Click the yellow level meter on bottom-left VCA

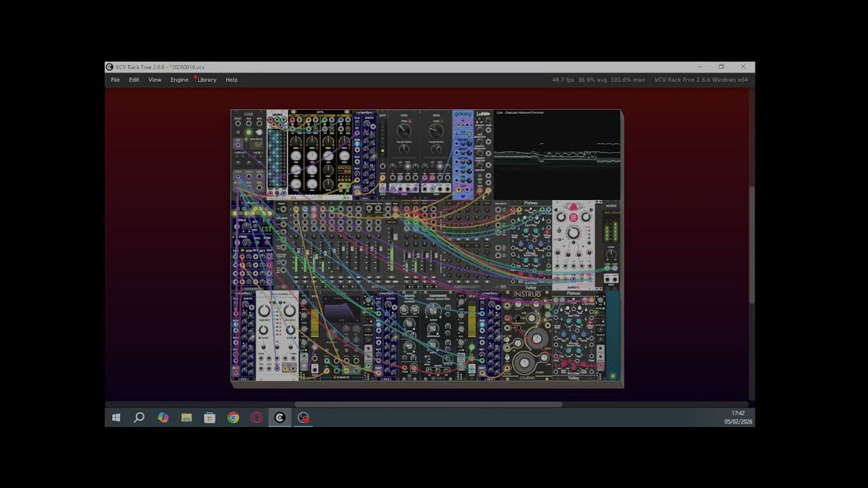pyautogui.click(x=314, y=321)
